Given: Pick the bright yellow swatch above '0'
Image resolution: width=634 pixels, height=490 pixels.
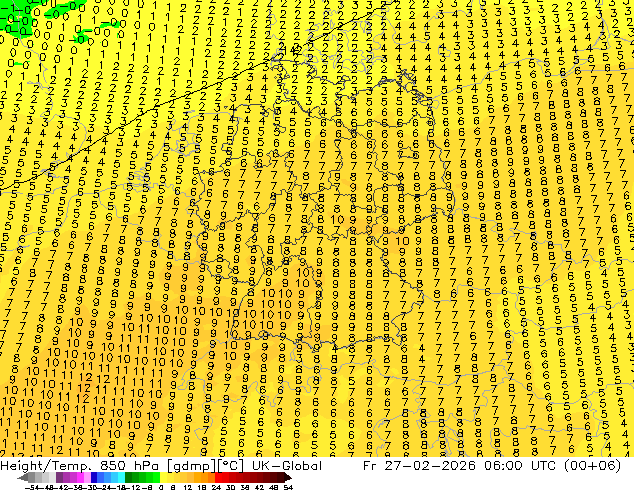Looking at the screenshot, I should coord(163,477).
